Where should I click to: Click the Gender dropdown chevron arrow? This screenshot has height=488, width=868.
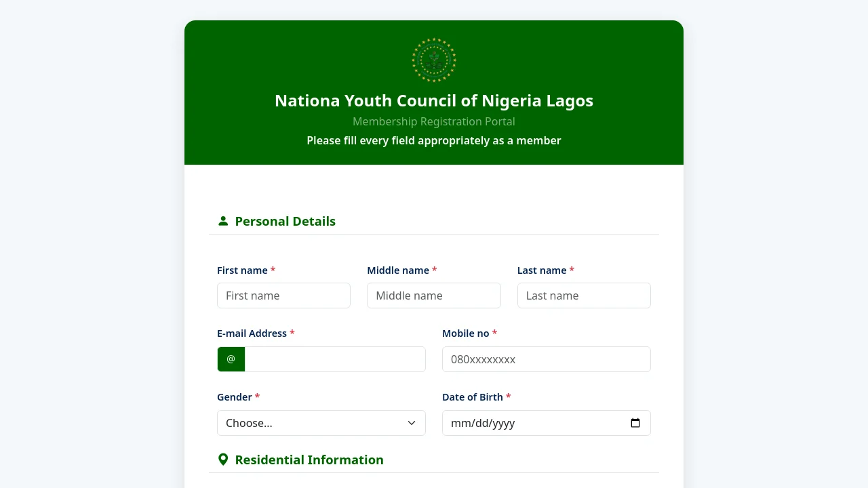pos(412,423)
